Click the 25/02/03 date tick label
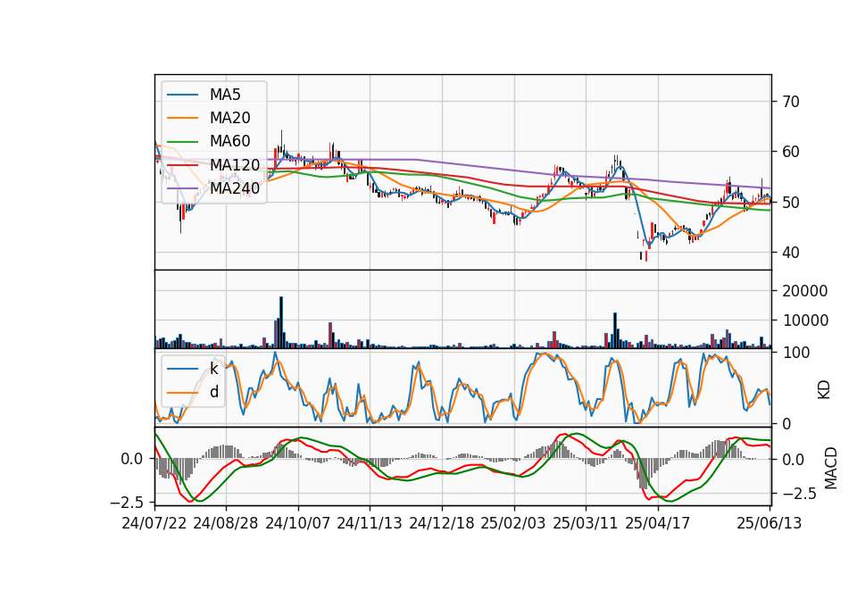The image size is (857, 616). point(513,523)
